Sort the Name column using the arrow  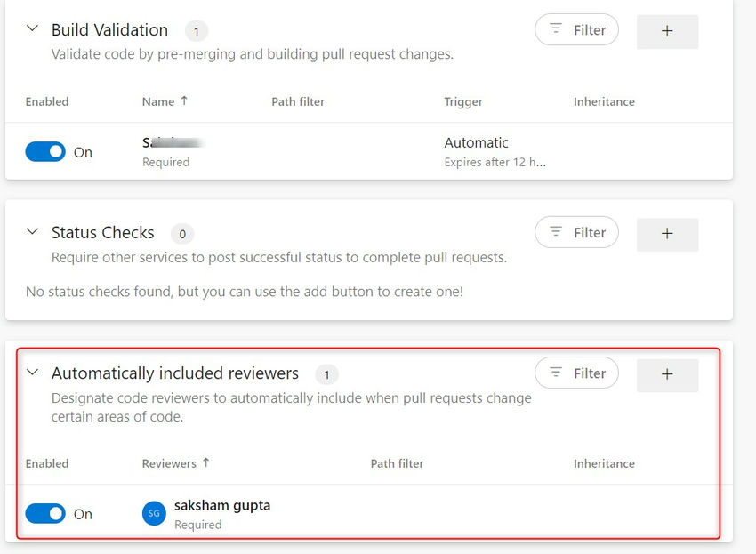pyautogui.click(x=184, y=101)
